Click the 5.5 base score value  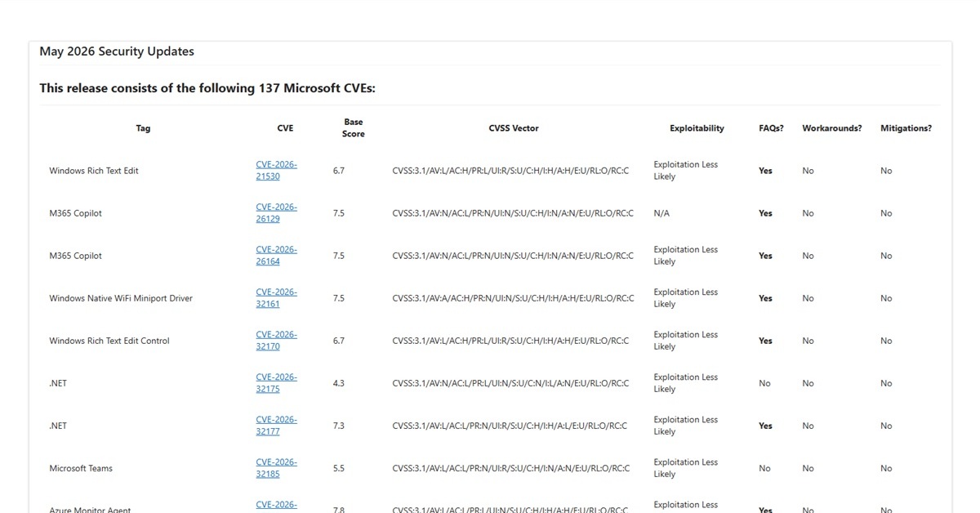click(x=339, y=468)
